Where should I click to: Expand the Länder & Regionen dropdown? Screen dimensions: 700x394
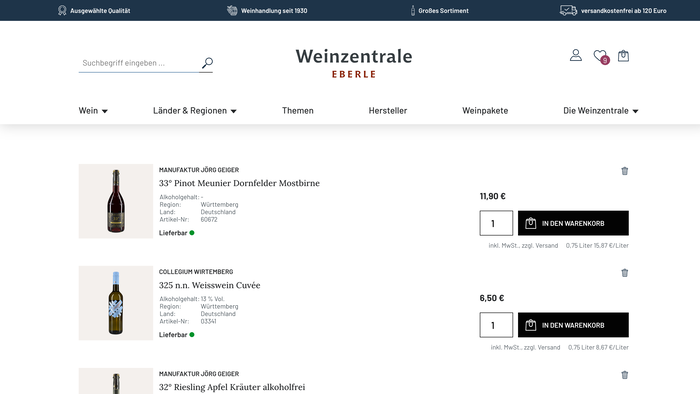coord(195,111)
